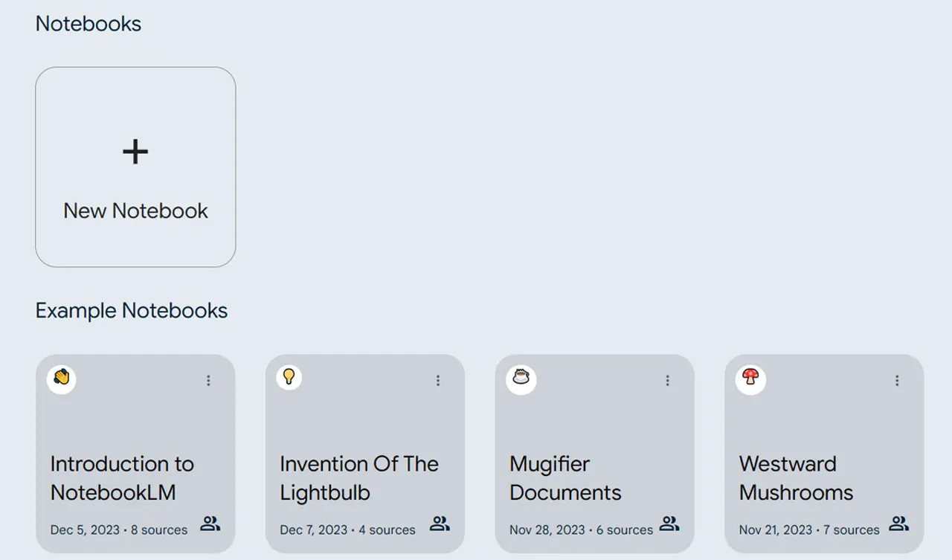Click the waving hand emoji on Introduction notebook
The height and width of the screenshot is (560, 952).
point(60,378)
